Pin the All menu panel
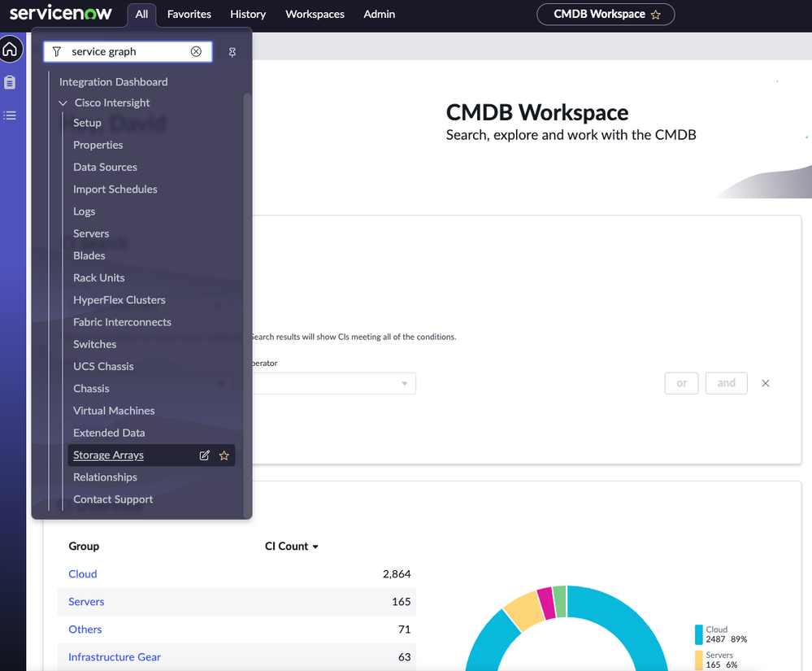Viewport: 812px width, 671px height. click(x=232, y=52)
